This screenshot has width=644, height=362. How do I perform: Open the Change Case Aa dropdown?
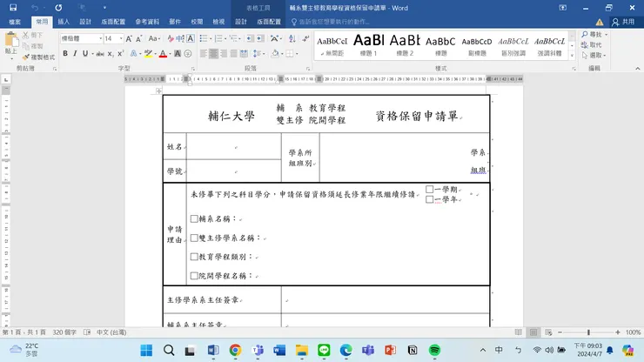(154, 38)
